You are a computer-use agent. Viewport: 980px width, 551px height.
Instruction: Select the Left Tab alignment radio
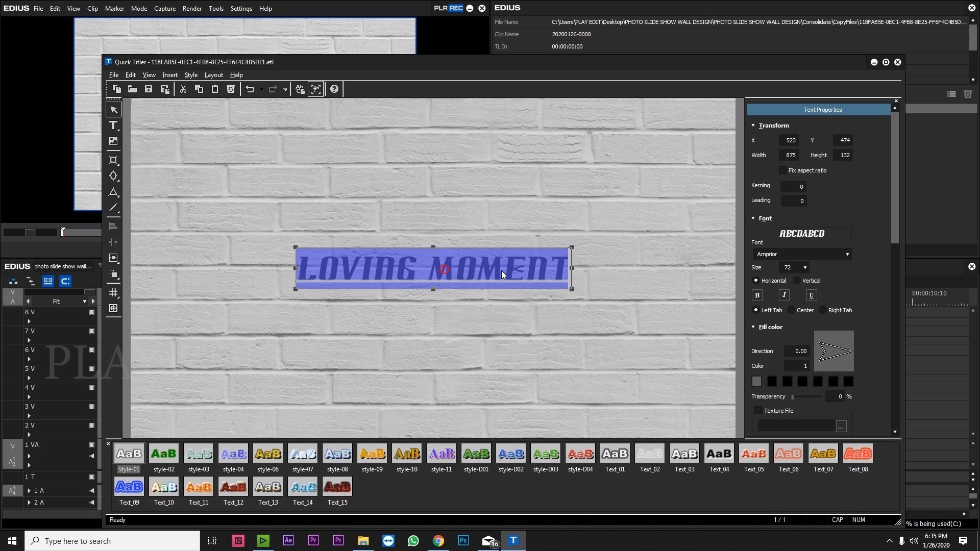pyautogui.click(x=756, y=310)
